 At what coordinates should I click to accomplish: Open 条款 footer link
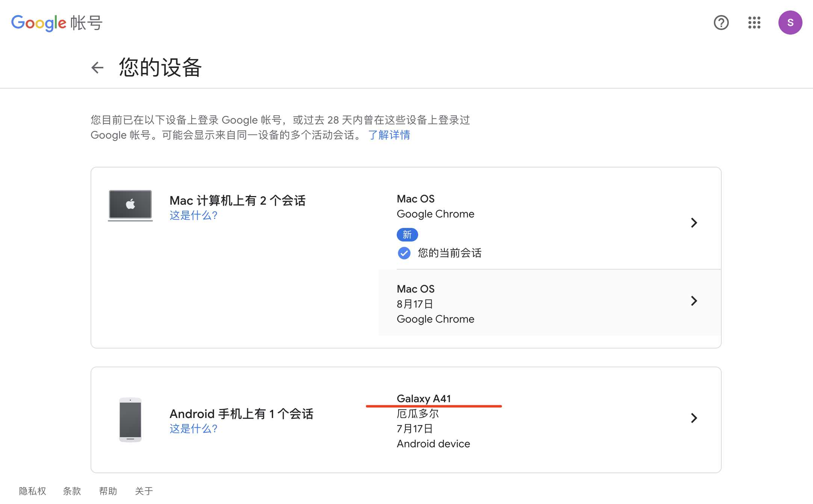click(x=72, y=491)
